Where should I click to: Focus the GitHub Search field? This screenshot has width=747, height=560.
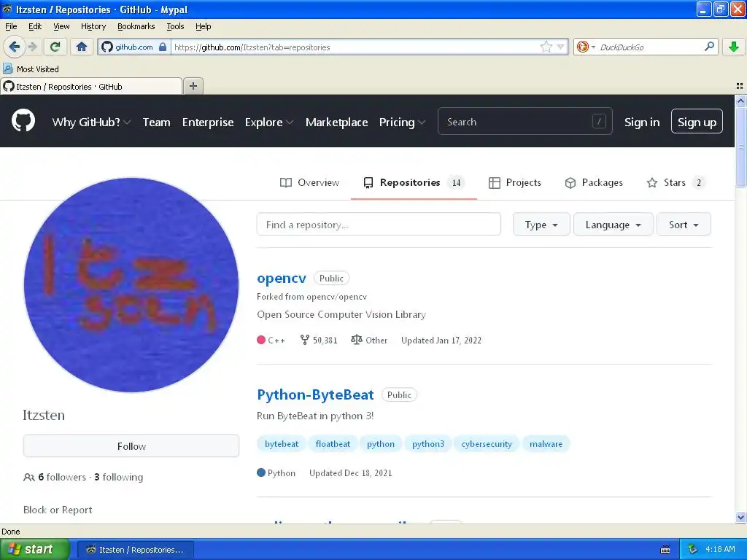click(525, 122)
